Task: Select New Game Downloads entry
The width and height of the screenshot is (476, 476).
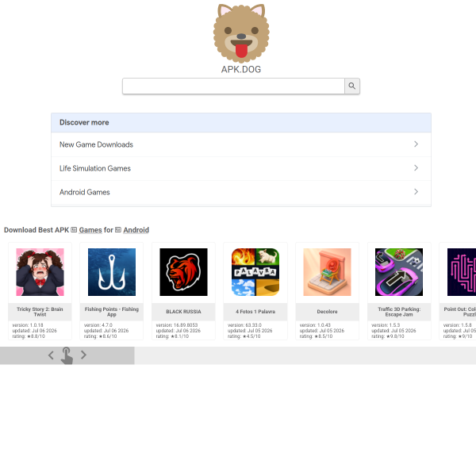Action: tap(241, 144)
